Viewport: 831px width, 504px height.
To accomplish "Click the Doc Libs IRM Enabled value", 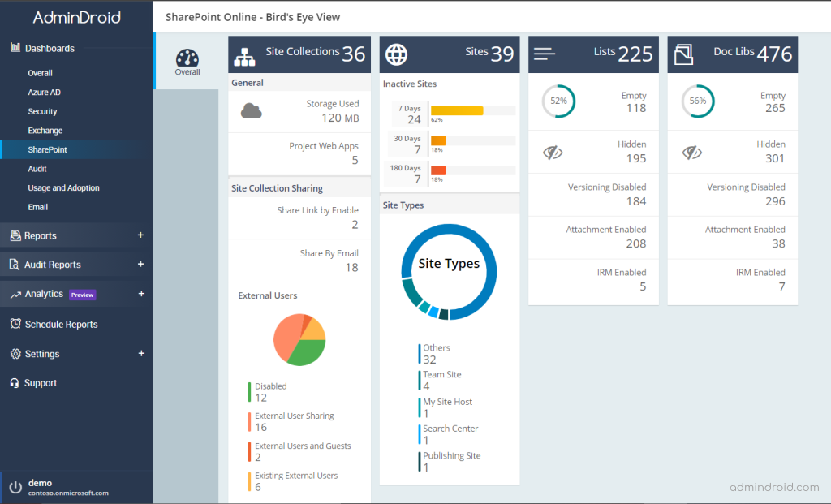I will tap(781, 286).
